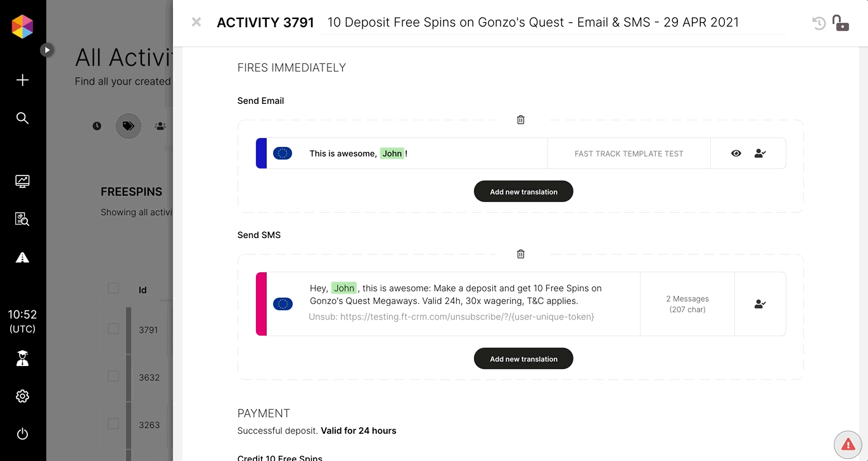
Task: Open activity history clock icon in header
Action: 819,23
